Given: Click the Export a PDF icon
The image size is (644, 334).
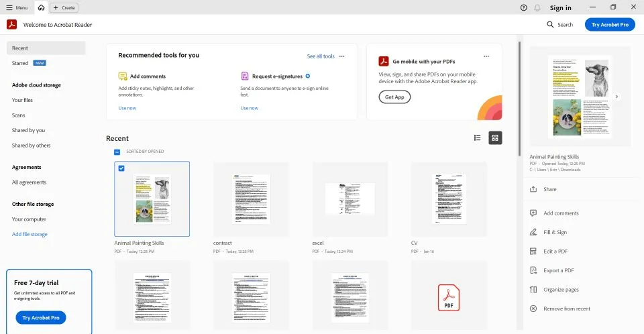Looking at the screenshot, I should click(x=533, y=270).
